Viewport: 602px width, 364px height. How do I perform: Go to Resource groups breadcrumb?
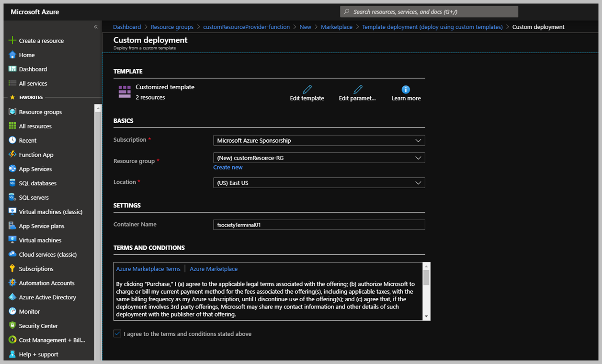[x=172, y=27]
